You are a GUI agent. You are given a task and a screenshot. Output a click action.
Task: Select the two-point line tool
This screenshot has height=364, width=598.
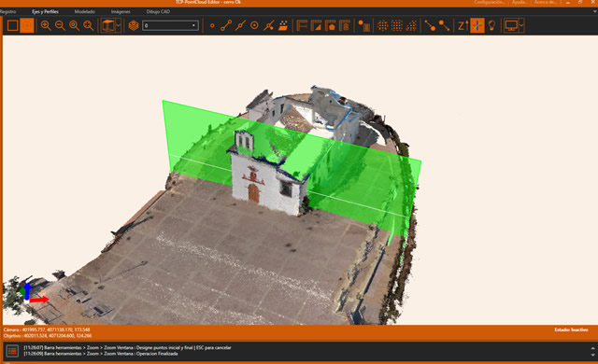[x=226, y=25]
